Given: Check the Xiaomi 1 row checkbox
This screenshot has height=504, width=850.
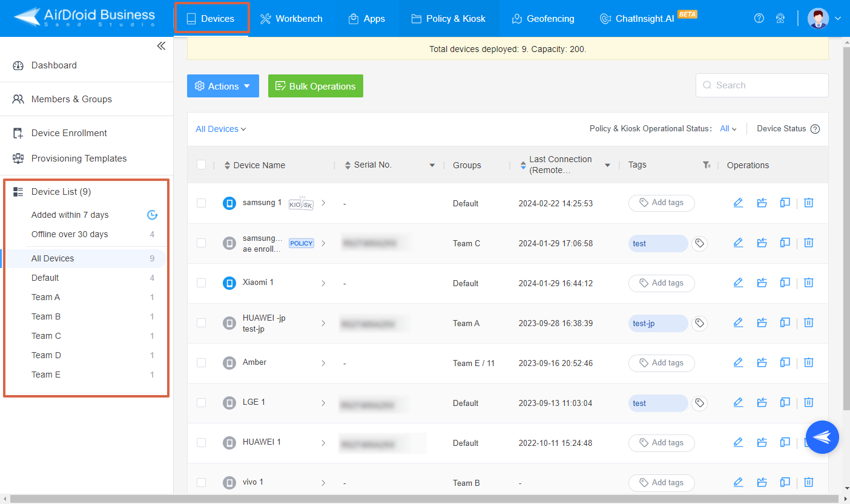Looking at the screenshot, I should [202, 283].
